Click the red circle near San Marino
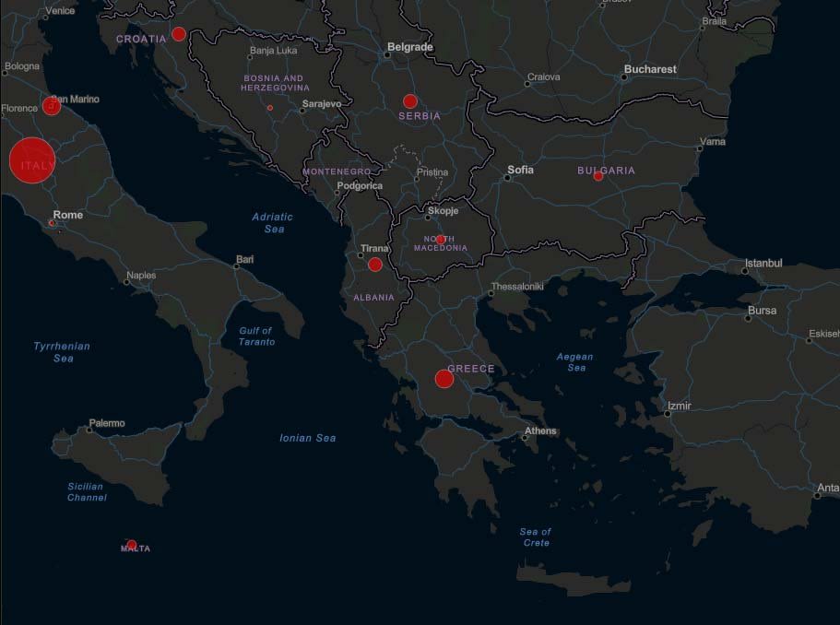The height and width of the screenshot is (625, 840). 52,106
